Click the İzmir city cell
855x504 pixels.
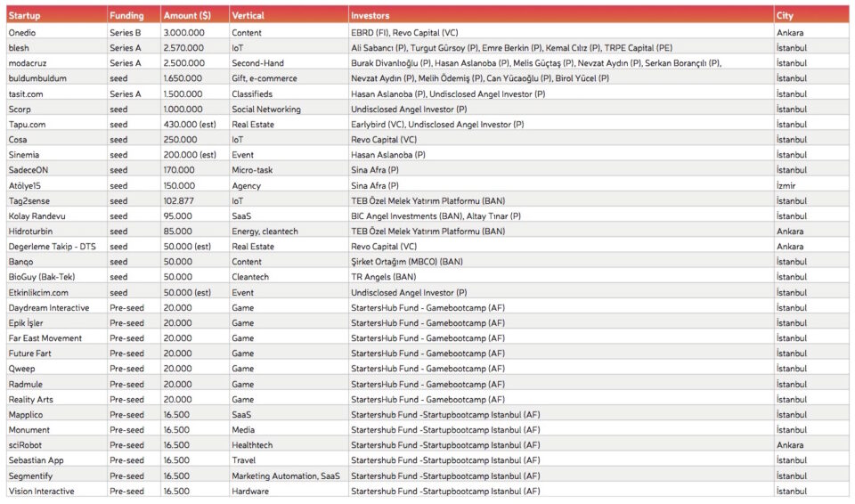[x=811, y=185]
